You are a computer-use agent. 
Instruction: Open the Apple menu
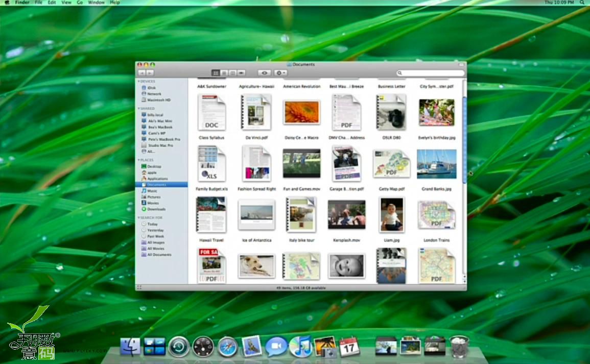(x=7, y=2)
